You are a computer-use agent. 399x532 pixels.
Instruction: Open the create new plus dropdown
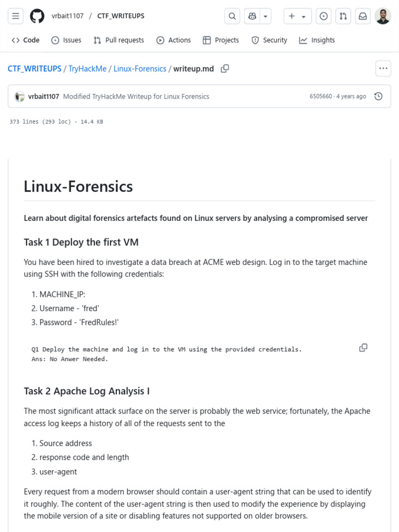297,16
